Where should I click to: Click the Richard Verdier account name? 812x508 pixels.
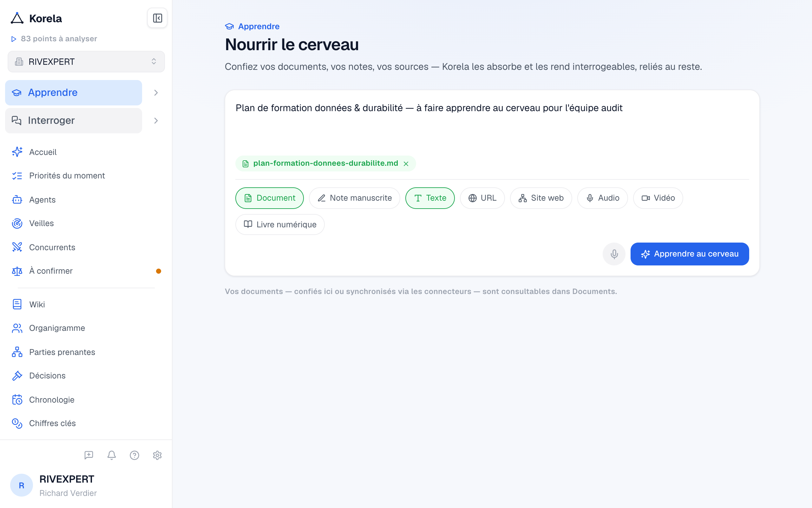[68, 493]
